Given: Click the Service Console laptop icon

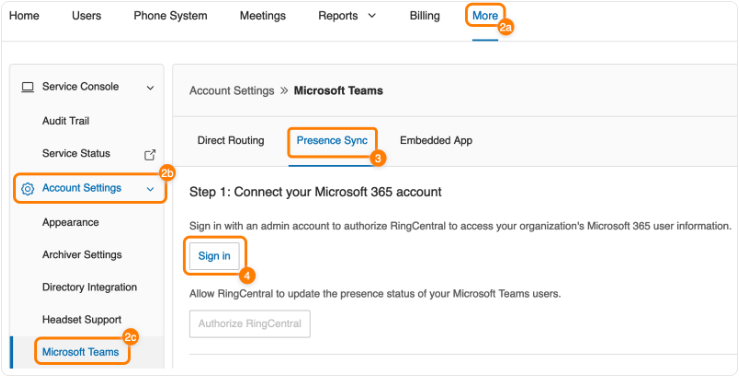Looking at the screenshot, I should pos(28,87).
